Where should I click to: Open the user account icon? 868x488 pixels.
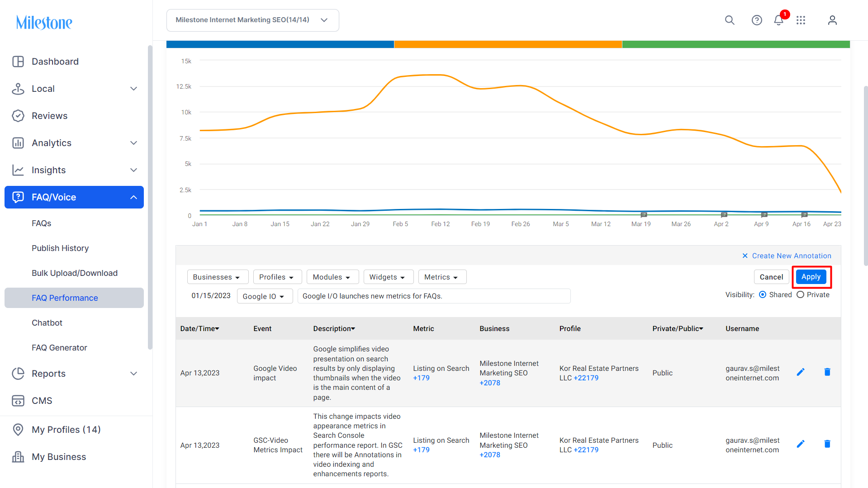pos(832,20)
